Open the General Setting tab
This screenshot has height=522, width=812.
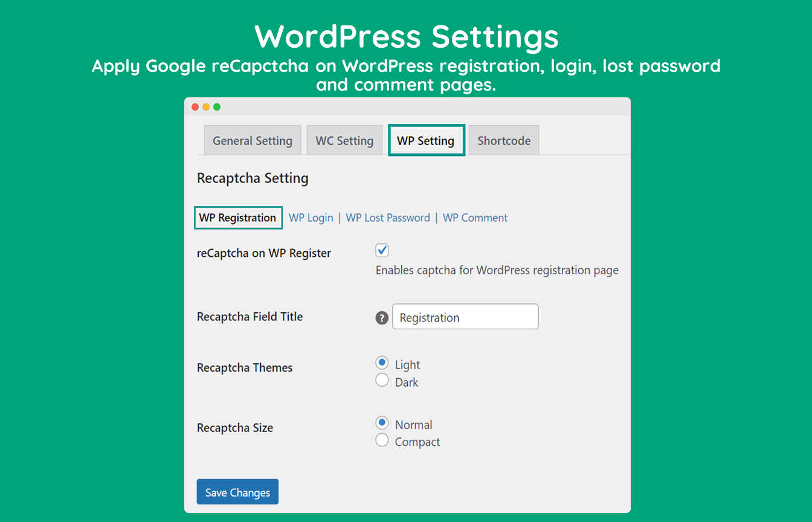[x=253, y=141]
